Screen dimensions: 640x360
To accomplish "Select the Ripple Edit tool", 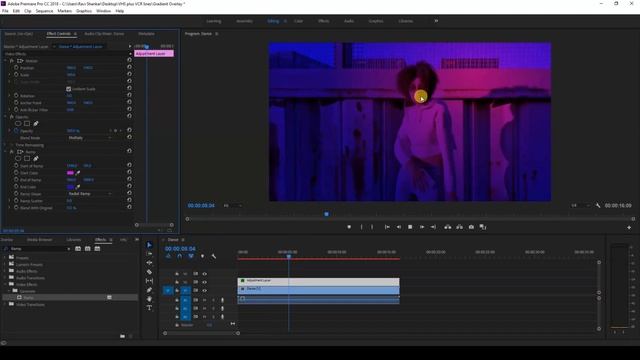I will tap(149, 263).
